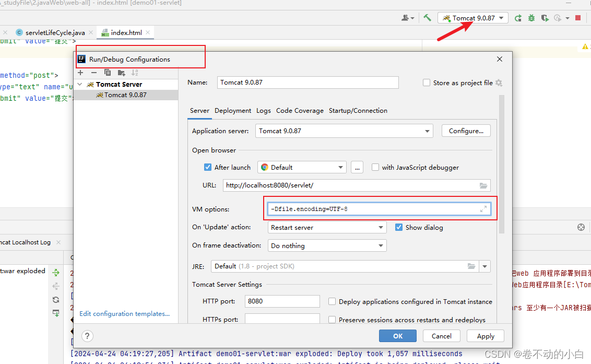This screenshot has height=364, width=591.
Task: Enable Preserve sessions across restarts checkbox
Action: 332,320
